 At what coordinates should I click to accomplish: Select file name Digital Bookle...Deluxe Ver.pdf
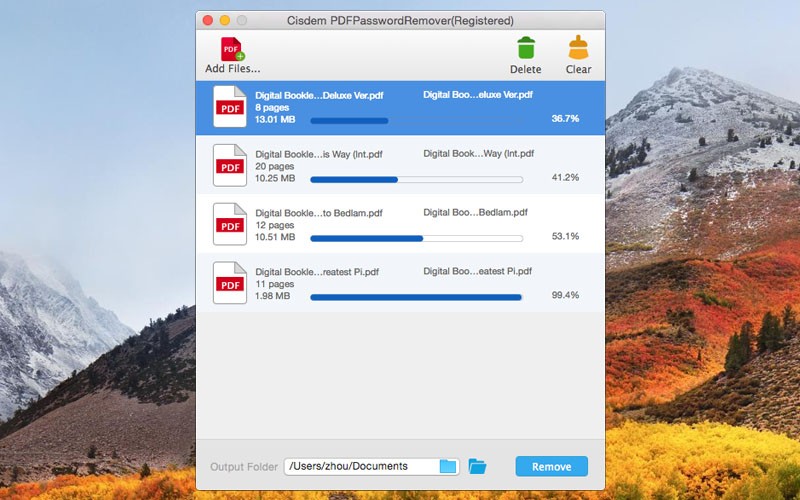pyautogui.click(x=319, y=95)
